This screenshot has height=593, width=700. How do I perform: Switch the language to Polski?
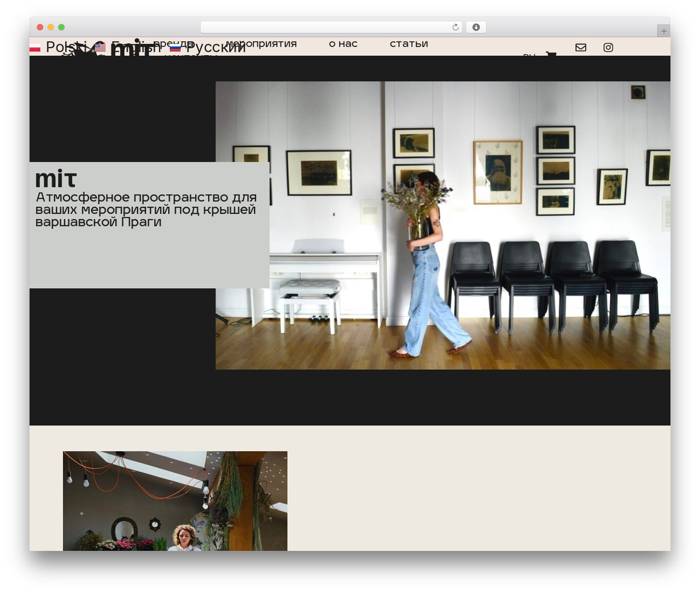click(x=59, y=48)
